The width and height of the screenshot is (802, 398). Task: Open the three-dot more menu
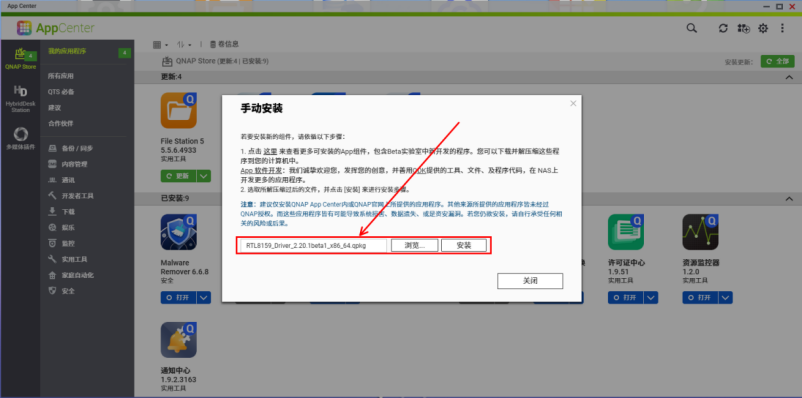tap(782, 29)
